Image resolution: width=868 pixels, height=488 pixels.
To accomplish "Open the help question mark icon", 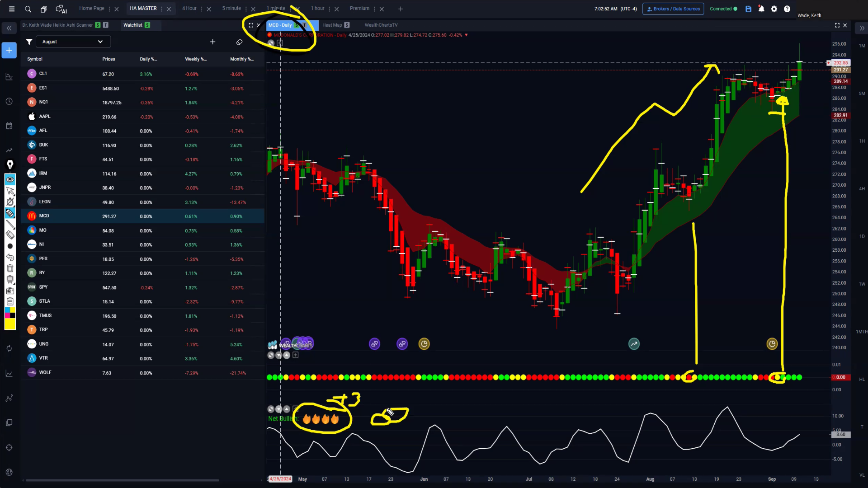I will tap(787, 9).
